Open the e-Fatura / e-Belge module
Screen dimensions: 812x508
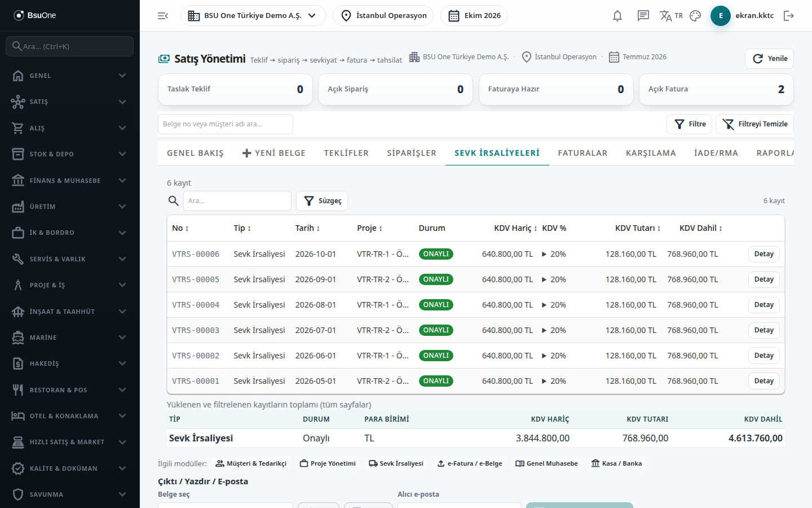click(x=470, y=463)
